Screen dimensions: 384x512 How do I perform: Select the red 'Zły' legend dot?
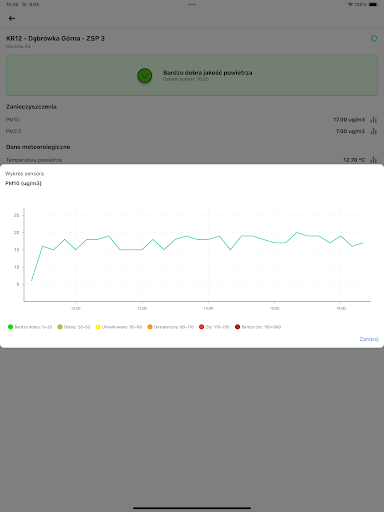(x=201, y=327)
